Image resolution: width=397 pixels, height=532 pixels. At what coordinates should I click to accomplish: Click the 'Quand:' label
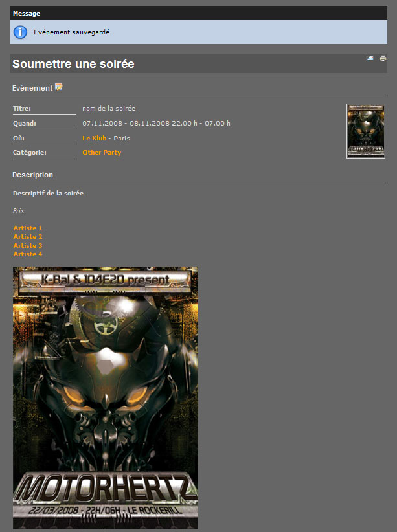click(x=25, y=123)
